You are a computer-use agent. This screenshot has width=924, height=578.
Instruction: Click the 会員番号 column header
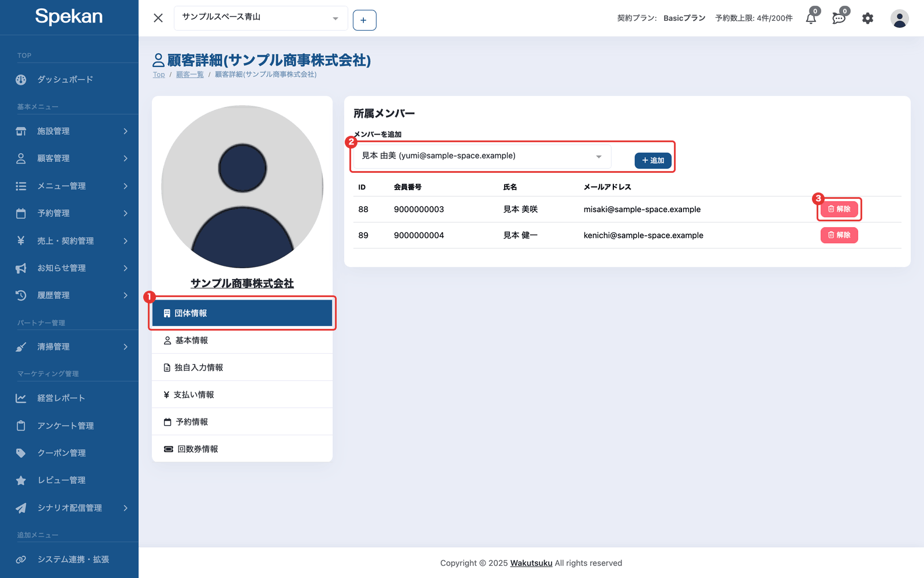(x=408, y=187)
